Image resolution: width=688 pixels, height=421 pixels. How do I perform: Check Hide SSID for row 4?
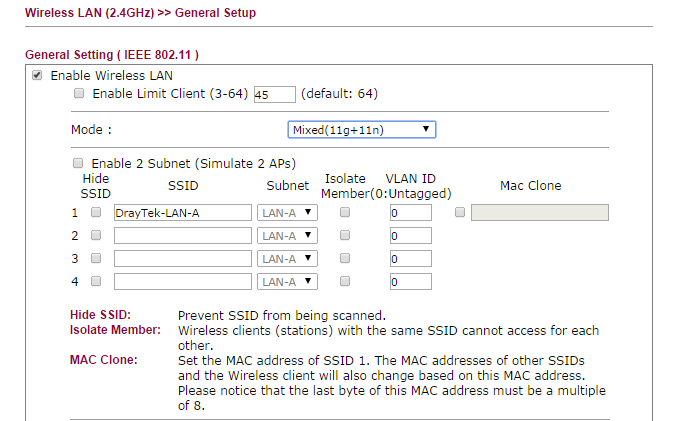(x=96, y=282)
